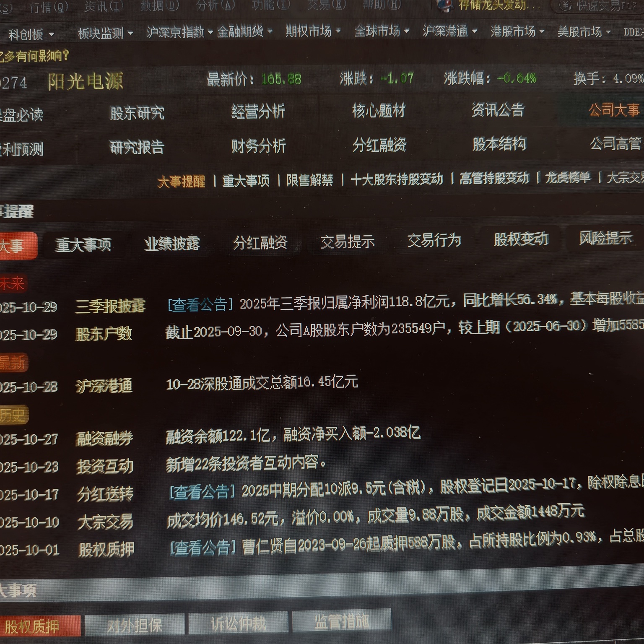Click the 股东户数 event label
Screen dimensions: 644x644
[x=104, y=334]
